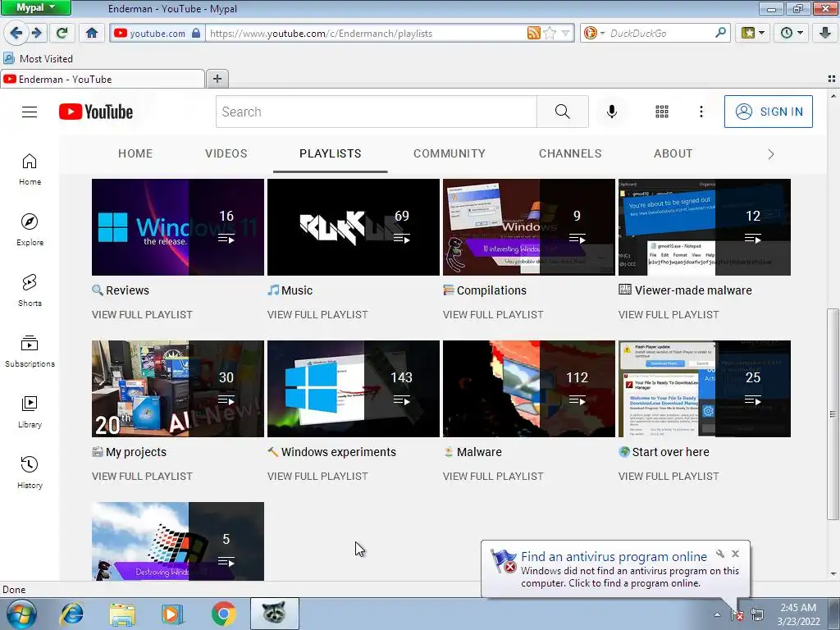Select the PLAYLISTS tab
Image resolution: width=840 pixels, height=630 pixels.
(x=330, y=153)
